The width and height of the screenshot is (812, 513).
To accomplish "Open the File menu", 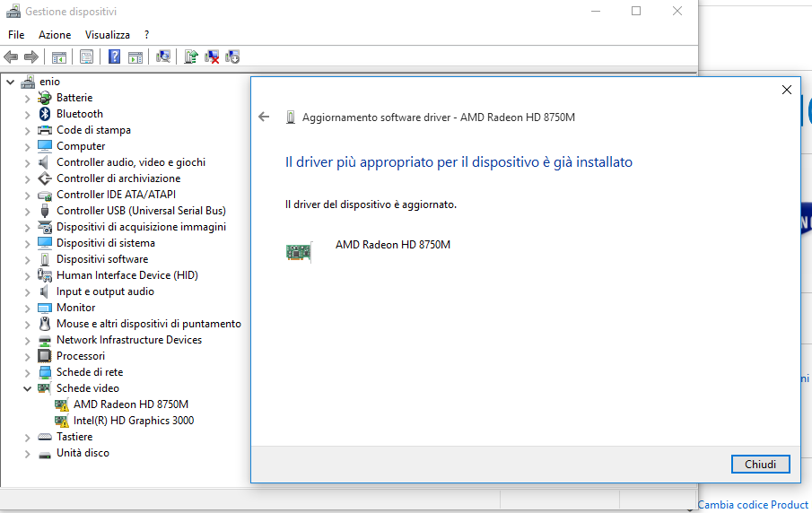I will (16, 35).
